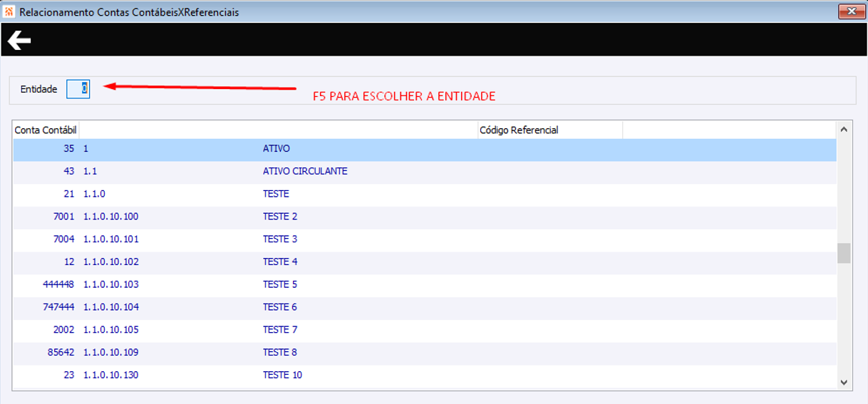868x404 pixels.
Task: Click the scrollbar up arrow
Action: click(x=844, y=130)
